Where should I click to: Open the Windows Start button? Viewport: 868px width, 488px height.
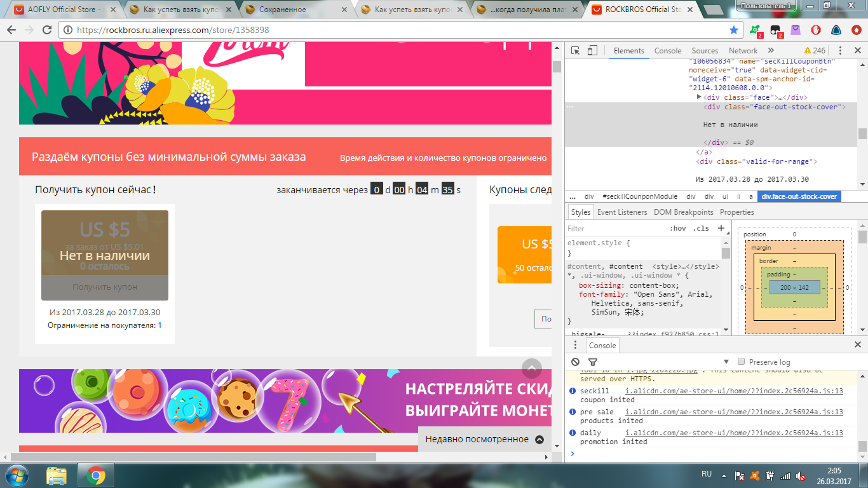tap(17, 475)
